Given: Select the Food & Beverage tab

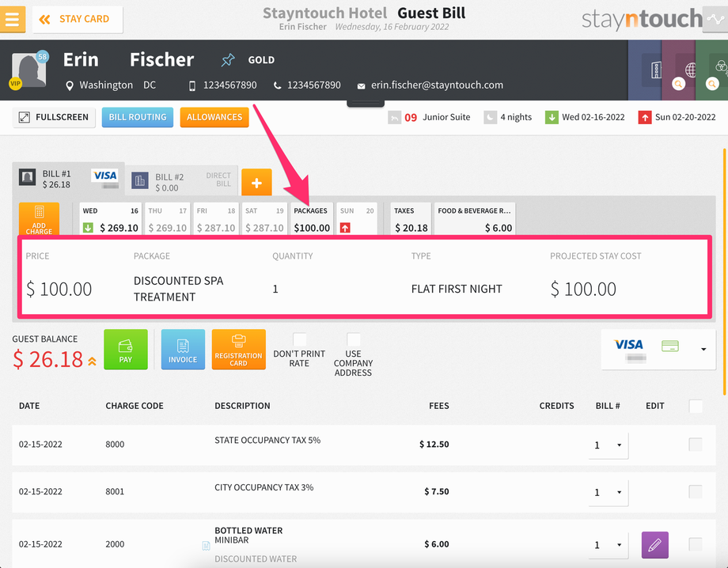Looking at the screenshot, I should (x=475, y=219).
